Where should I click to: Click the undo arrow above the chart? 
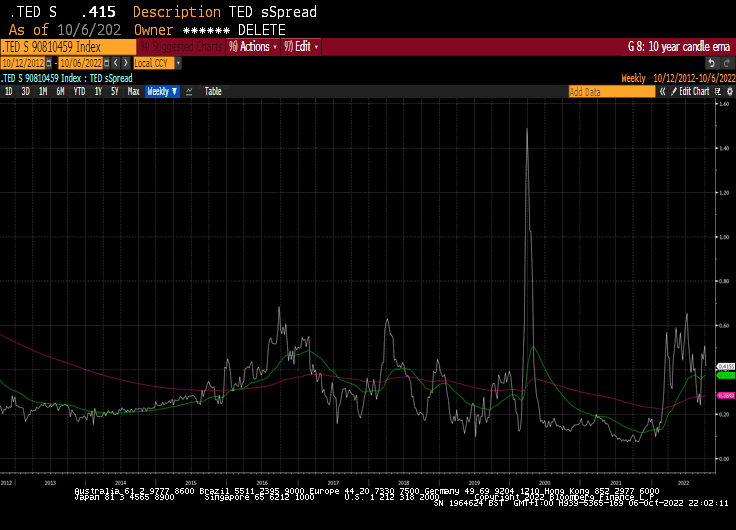712,62
